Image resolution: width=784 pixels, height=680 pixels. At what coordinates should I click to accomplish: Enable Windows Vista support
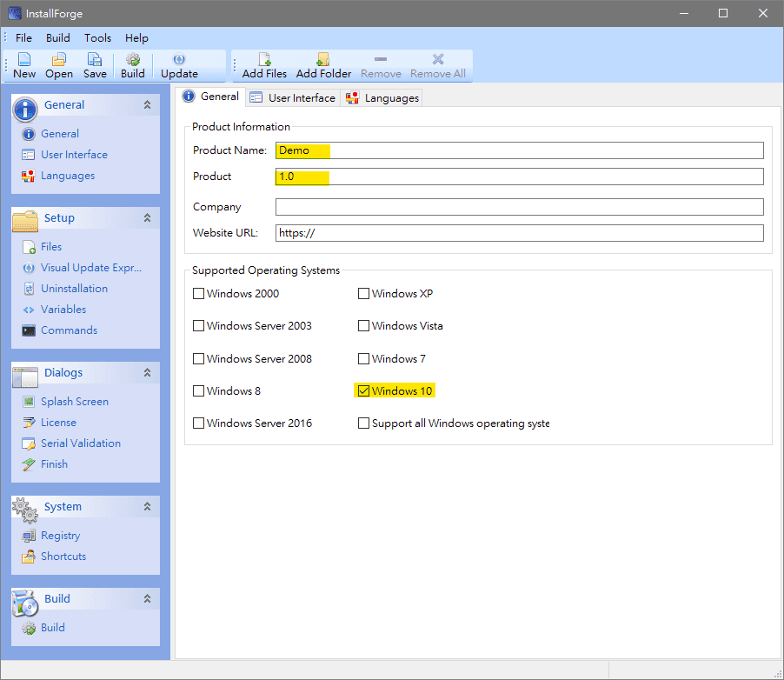363,326
